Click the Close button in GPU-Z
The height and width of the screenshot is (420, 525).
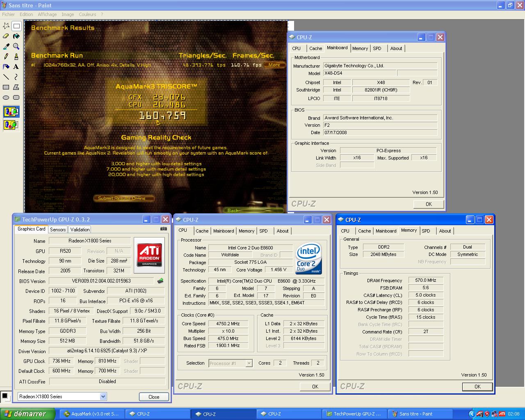coord(154,397)
